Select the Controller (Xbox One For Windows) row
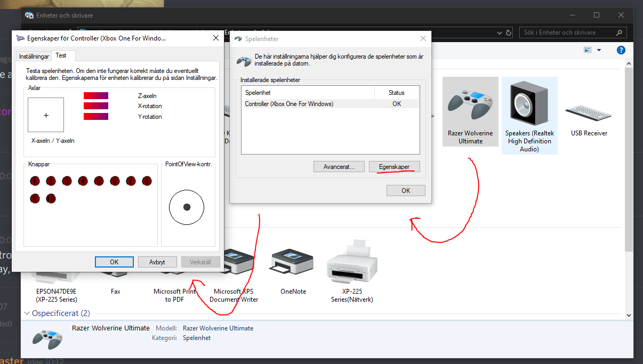Viewport: 643px width, 364px height. 331,104
